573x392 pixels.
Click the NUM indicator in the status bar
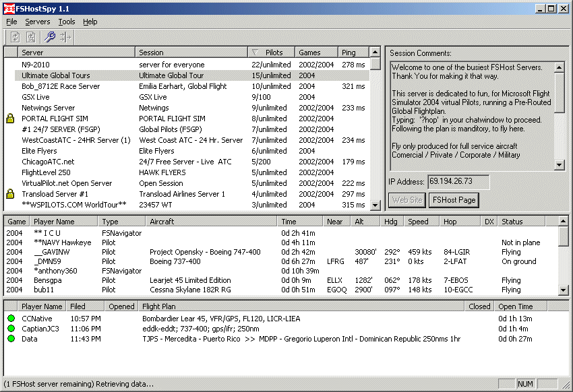point(525,384)
